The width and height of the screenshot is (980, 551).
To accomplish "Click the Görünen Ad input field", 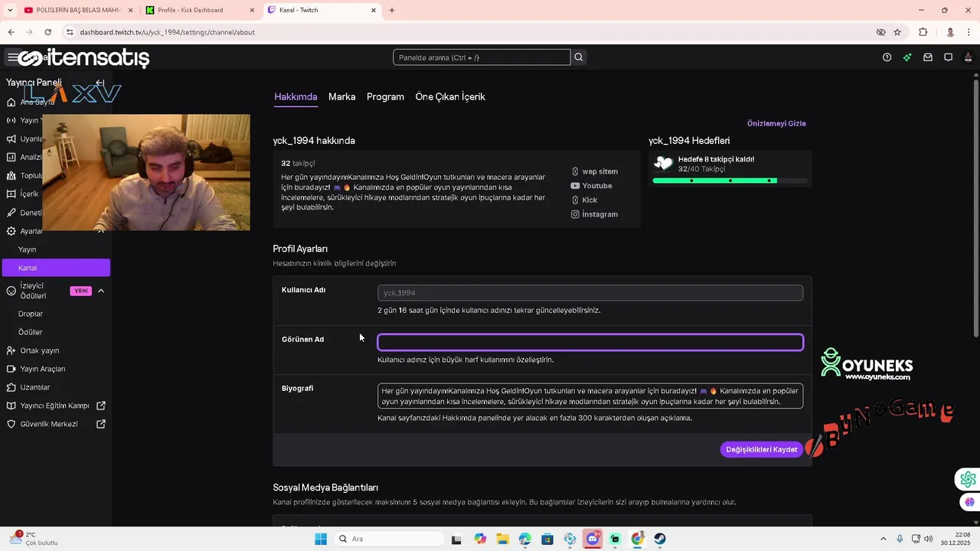I will tap(590, 342).
